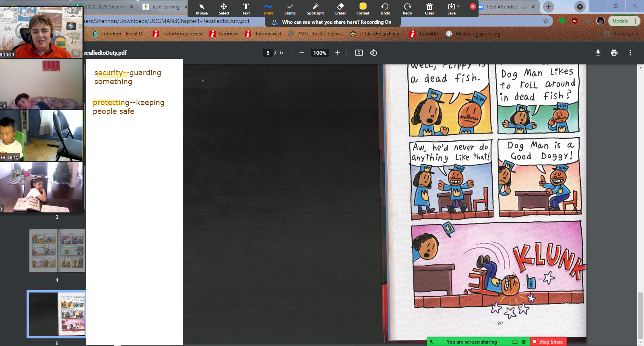
Task: Select the Eraser annotation tool
Action: coord(341,9)
